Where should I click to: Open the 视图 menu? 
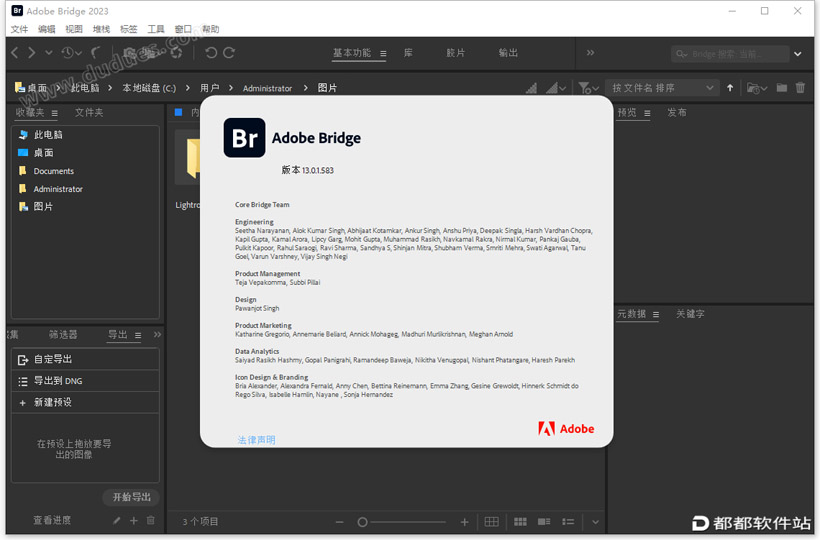click(74, 29)
